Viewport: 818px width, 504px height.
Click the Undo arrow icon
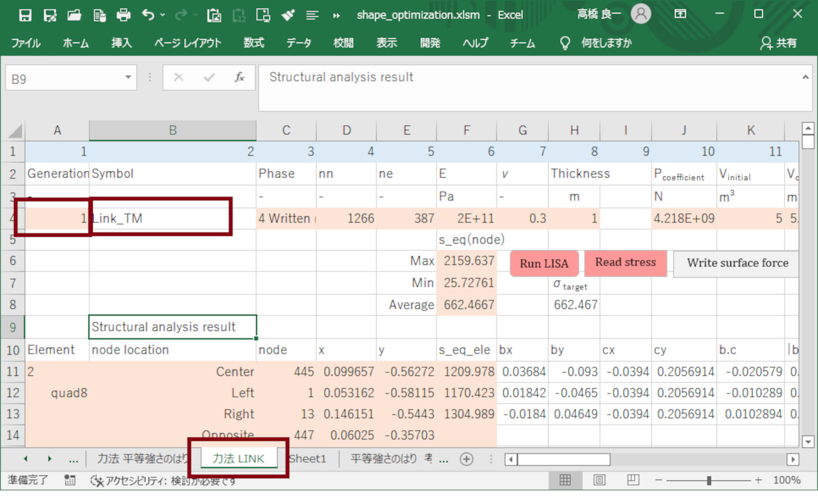click(x=148, y=15)
